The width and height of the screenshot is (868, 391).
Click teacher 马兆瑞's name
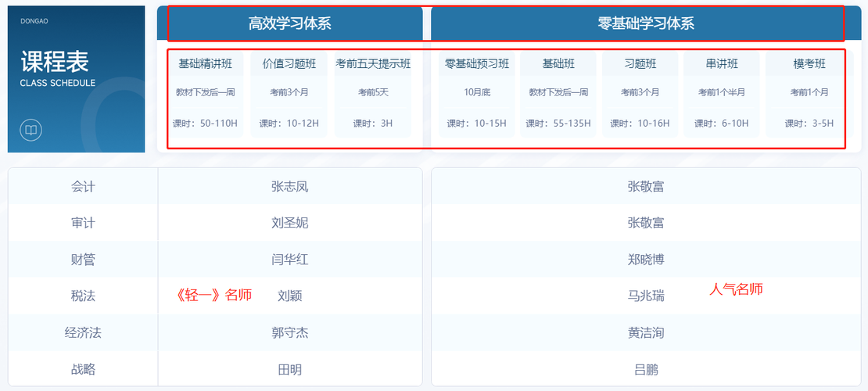pos(645,296)
